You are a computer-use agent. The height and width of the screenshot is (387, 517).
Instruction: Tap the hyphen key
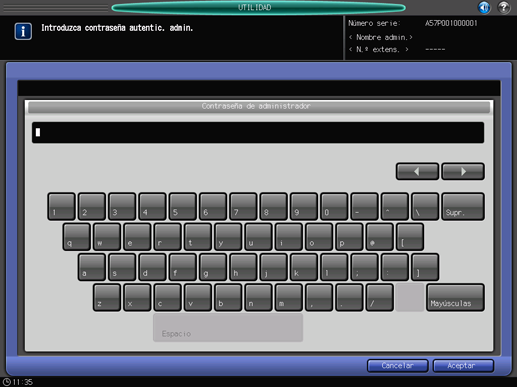[365, 206]
